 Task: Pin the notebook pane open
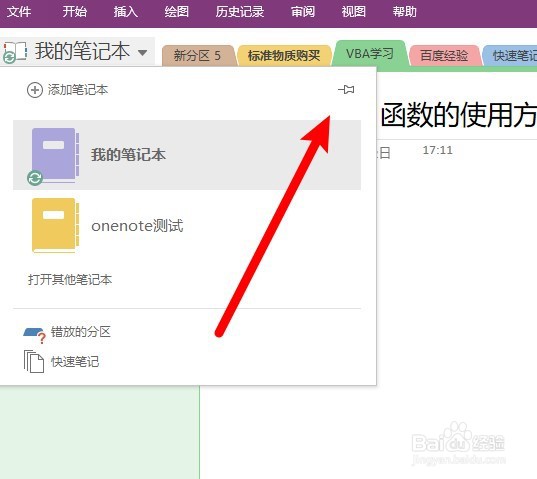pos(346,90)
